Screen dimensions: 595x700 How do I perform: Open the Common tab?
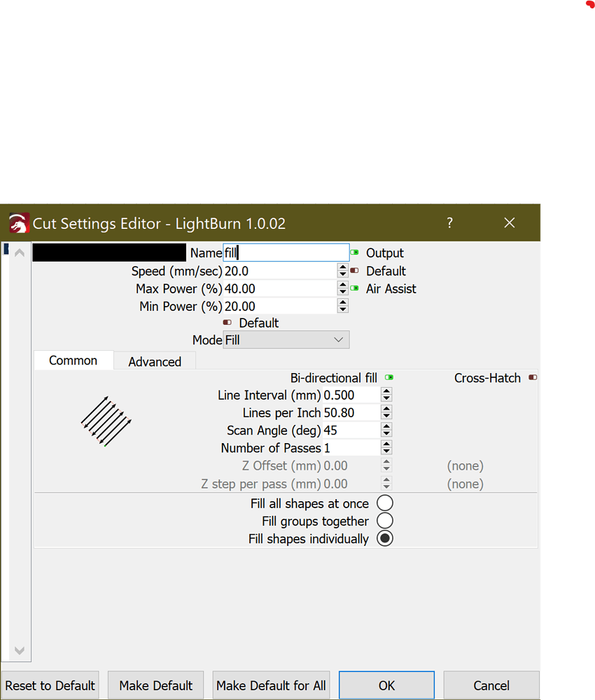[73, 360]
